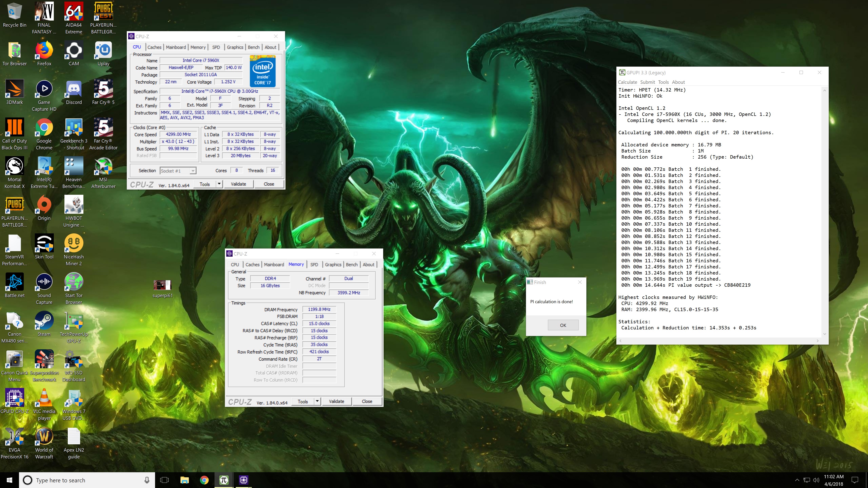Open the Action Center notifications icon
868x488 pixels.
855,480
